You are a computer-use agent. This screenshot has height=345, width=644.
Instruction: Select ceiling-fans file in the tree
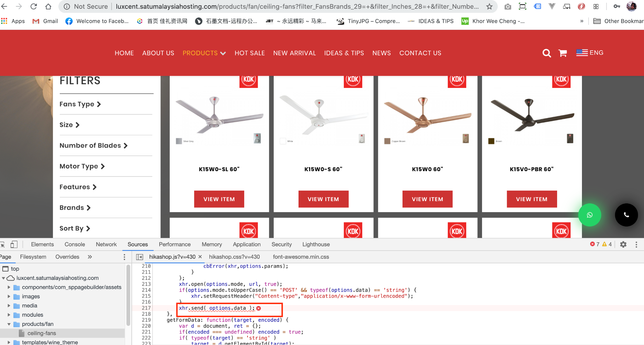(42, 333)
